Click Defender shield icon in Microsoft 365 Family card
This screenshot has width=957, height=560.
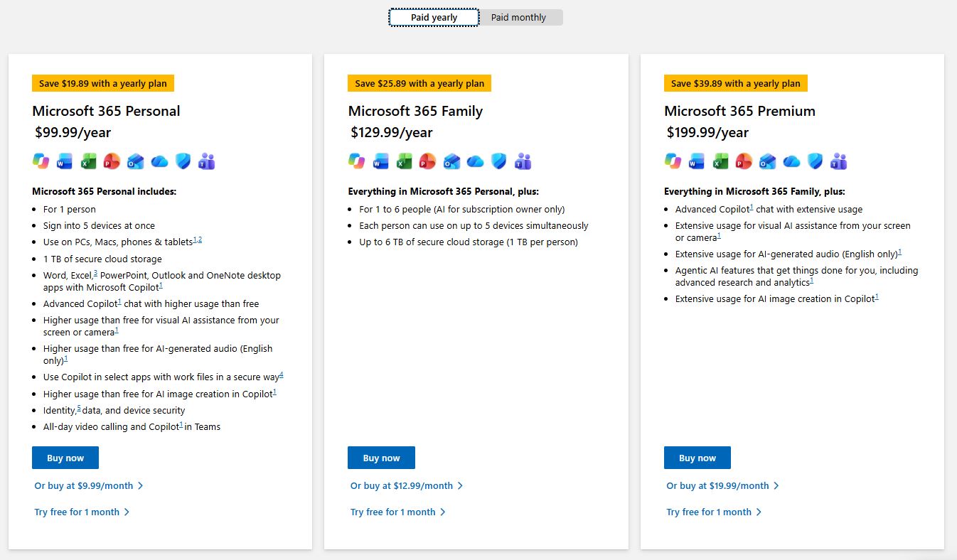pyautogui.click(x=499, y=161)
